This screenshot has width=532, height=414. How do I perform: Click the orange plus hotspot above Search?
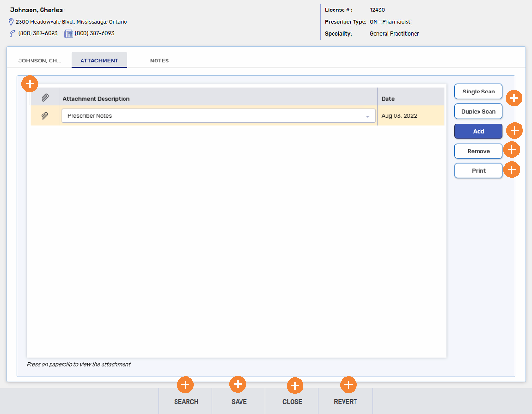pyautogui.click(x=185, y=384)
